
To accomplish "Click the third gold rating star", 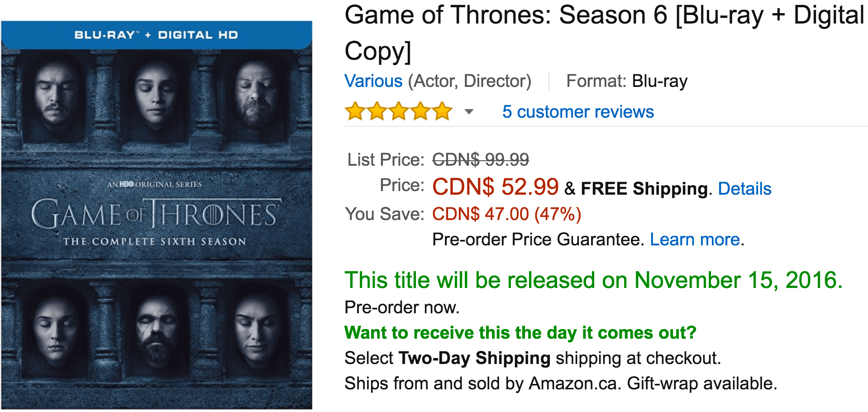I will [x=399, y=111].
